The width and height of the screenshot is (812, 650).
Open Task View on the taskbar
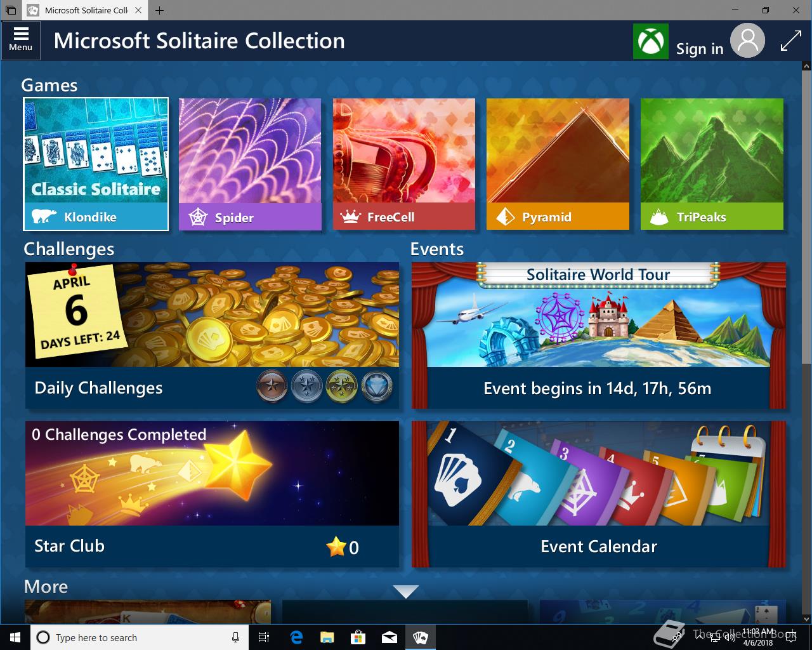point(264,637)
